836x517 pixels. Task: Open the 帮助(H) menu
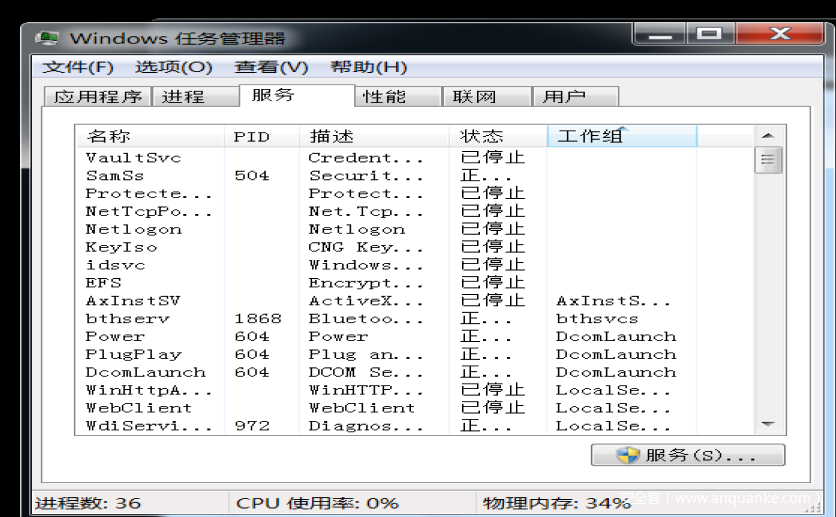368,67
